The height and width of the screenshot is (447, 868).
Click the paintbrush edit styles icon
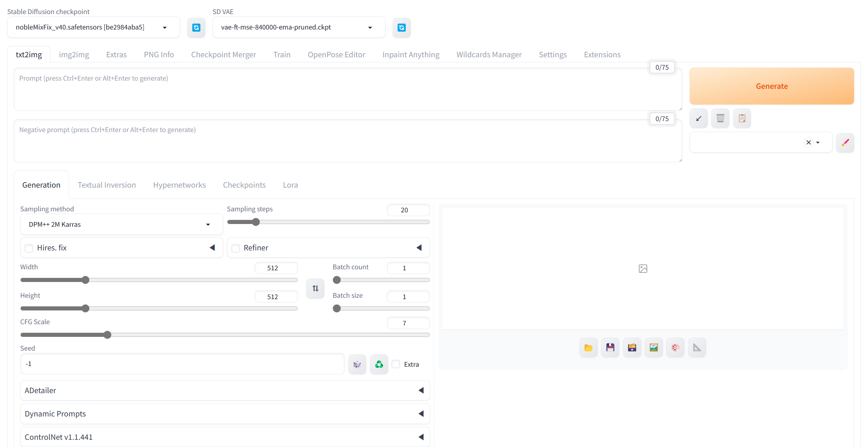[x=845, y=142]
